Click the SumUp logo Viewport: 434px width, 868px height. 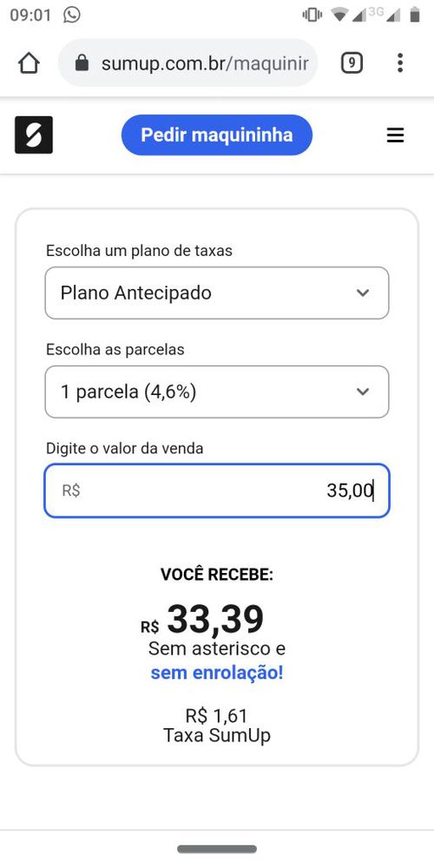(x=34, y=135)
